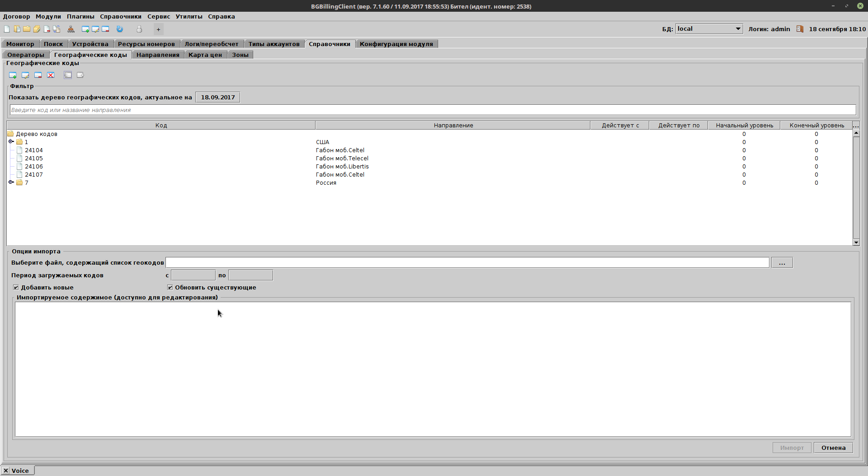
Task: Expand the tree node for code 7 Россия
Action: click(x=11, y=182)
